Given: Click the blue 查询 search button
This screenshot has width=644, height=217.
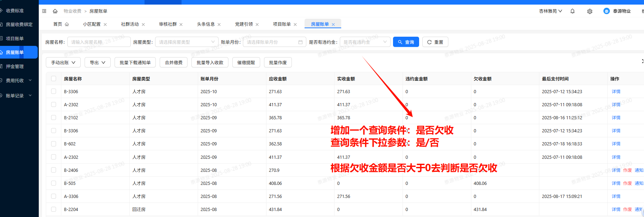Looking at the screenshot, I should [406, 42].
